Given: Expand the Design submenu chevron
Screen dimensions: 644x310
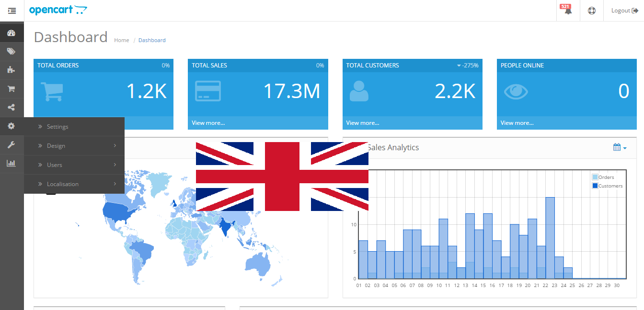Looking at the screenshot, I should pyautogui.click(x=115, y=145).
